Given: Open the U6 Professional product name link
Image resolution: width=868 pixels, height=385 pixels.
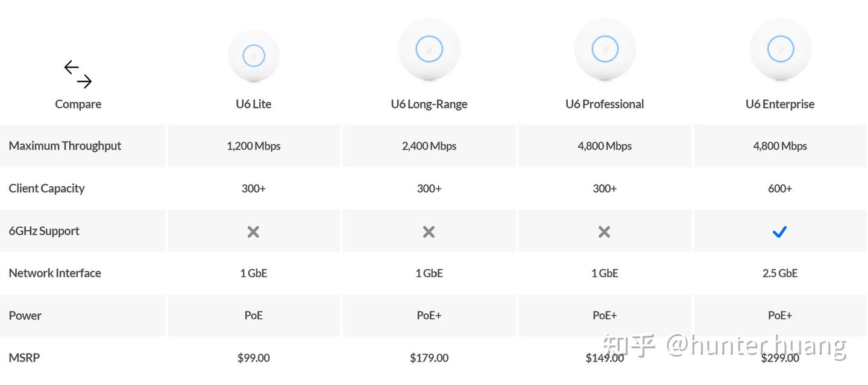Looking at the screenshot, I should [x=605, y=104].
